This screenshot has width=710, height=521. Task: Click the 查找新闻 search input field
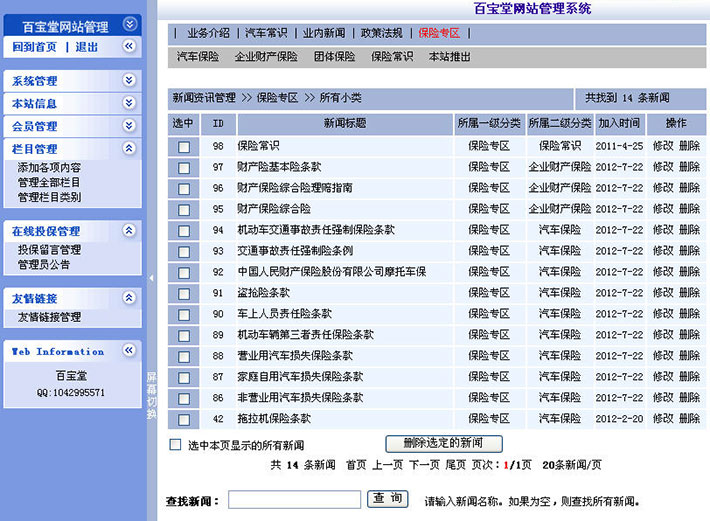pos(294,500)
